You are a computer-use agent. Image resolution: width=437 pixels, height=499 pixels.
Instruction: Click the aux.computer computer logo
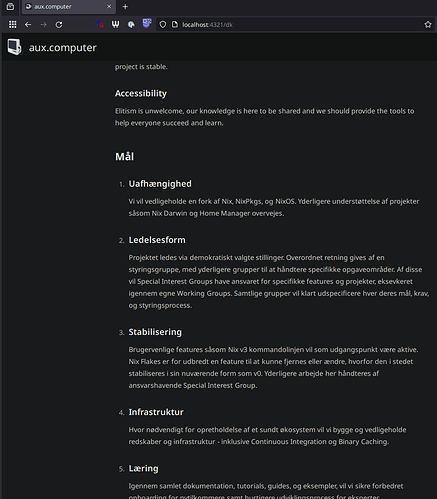15,47
